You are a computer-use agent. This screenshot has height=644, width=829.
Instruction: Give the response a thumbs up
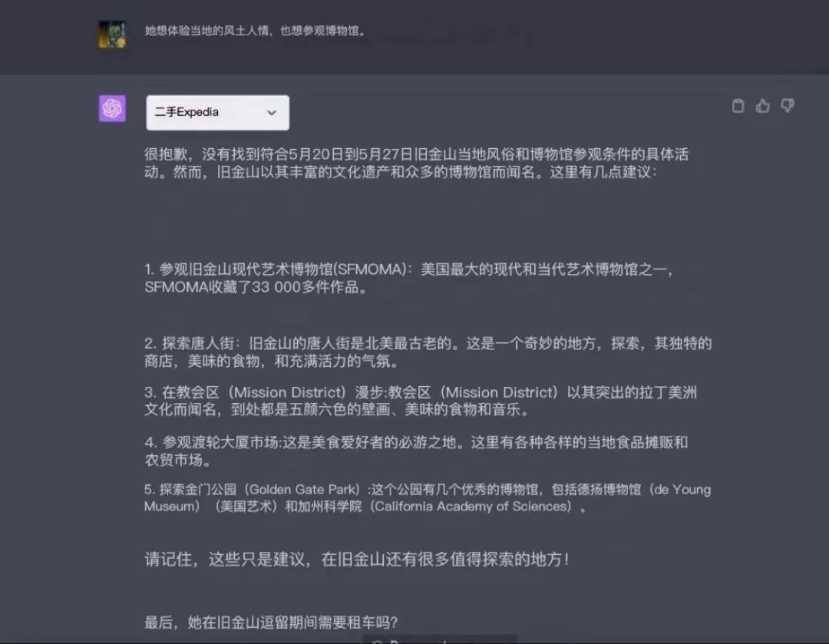click(762, 106)
